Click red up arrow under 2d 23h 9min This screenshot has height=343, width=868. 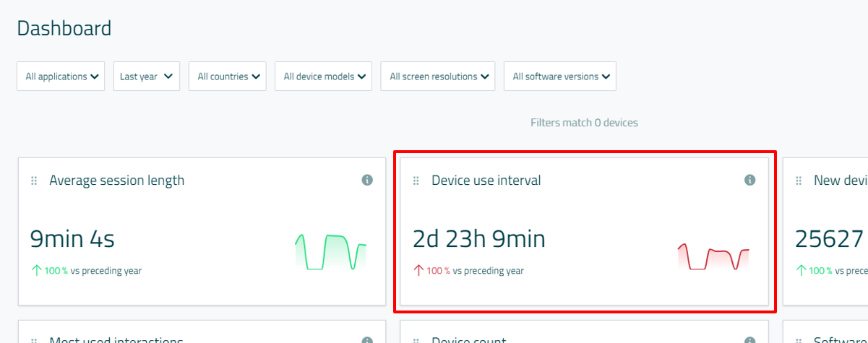coord(418,271)
